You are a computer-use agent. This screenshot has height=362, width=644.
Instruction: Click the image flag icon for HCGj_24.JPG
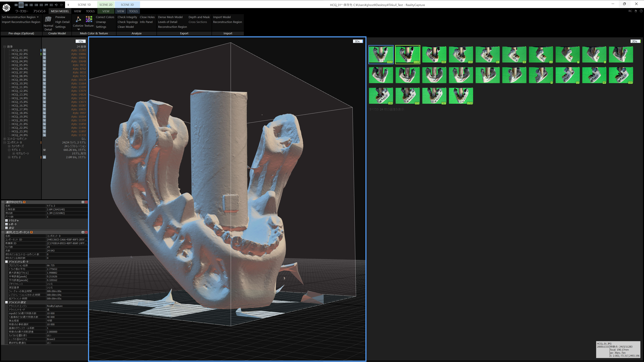pos(44,135)
